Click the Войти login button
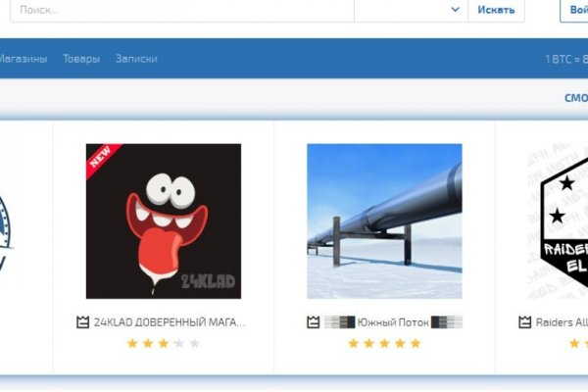This screenshot has width=588, height=392. click(x=574, y=10)
